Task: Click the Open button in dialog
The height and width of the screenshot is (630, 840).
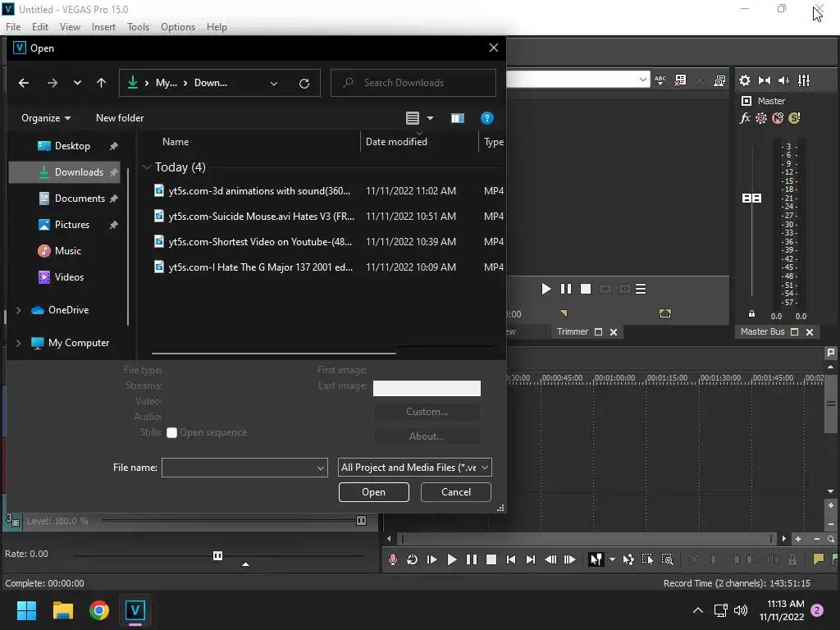Action: (x=373, y=492)
